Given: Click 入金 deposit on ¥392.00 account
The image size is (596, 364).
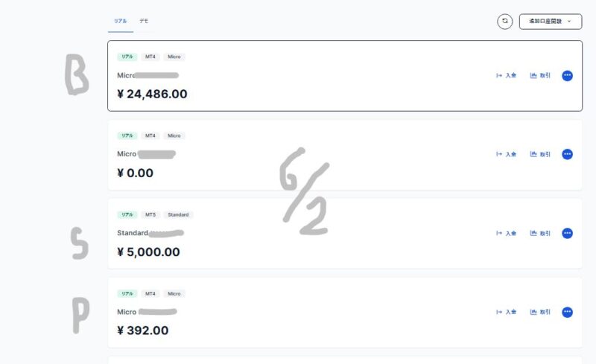Looking at the screenshot, I should (x=507, y=312).
